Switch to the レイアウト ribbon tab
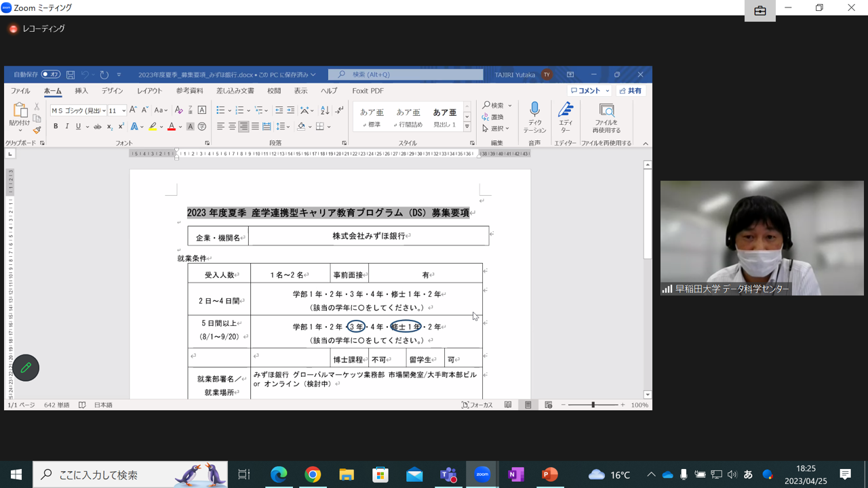The width and height of the screenshot is (868, 488). 150,91
